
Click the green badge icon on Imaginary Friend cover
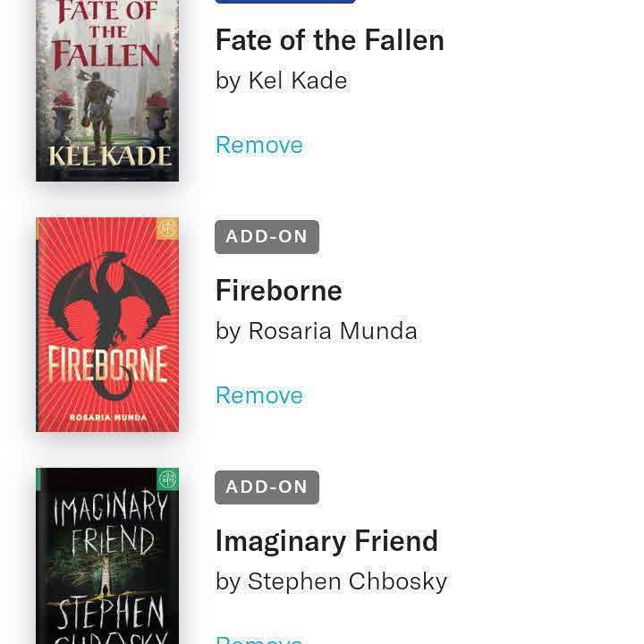(x=167, y=479)
